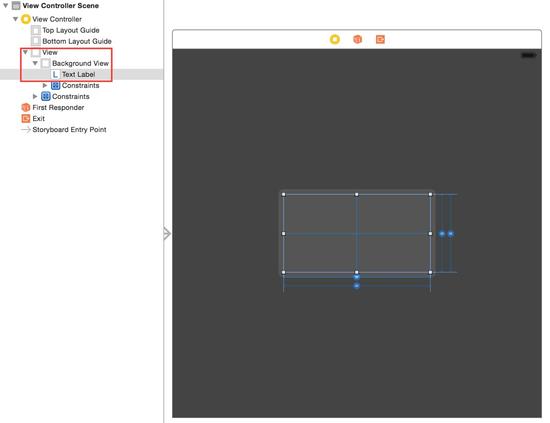The width and height of the screenshot is (550, 423).
Task: Select Storyboard Entry Point in outline
Action: [x=64, y=129]
